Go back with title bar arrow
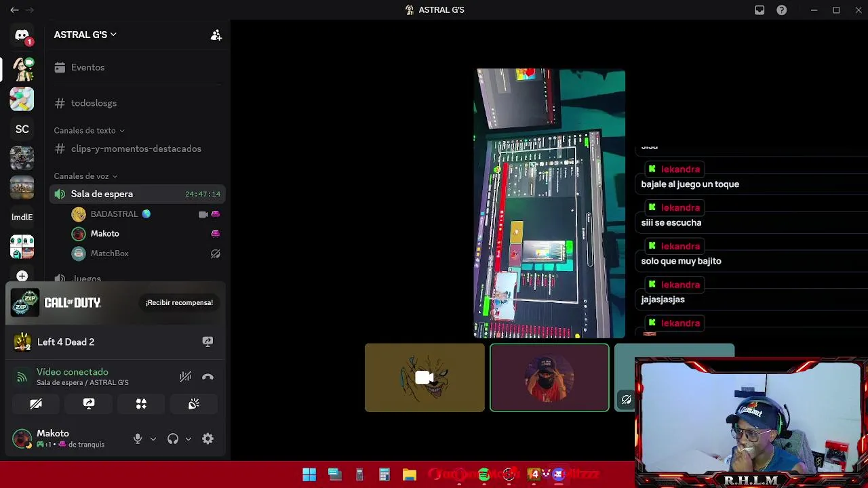This screenshot has height=488, width=868. point(14,10)
